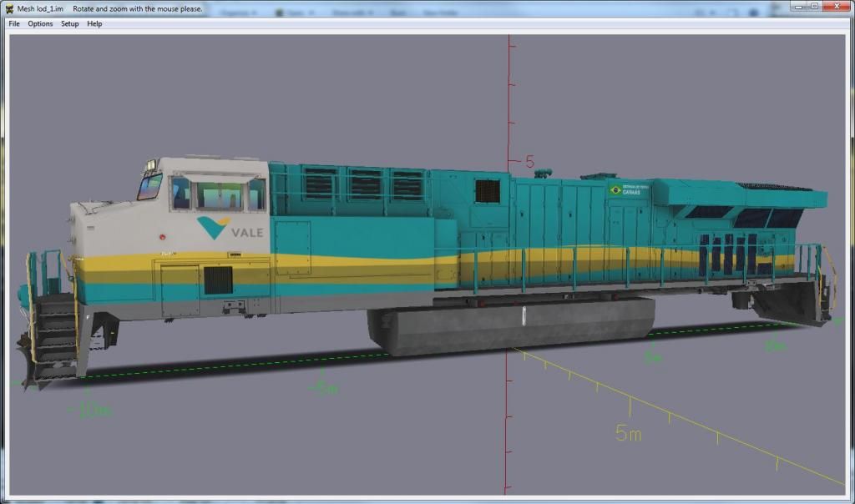
Task: Minimize the Mesh lod_1.im window
Action: coord(799,7)
